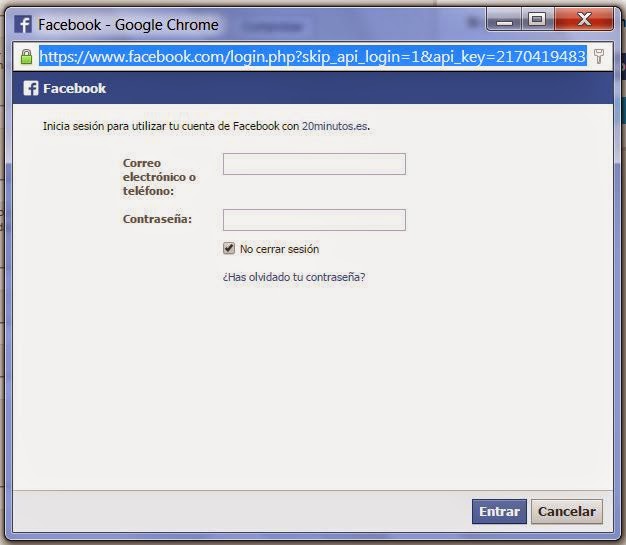The image size is (626, 545).
Task: Open the 20minutos.es link
Action: [335, 126]
